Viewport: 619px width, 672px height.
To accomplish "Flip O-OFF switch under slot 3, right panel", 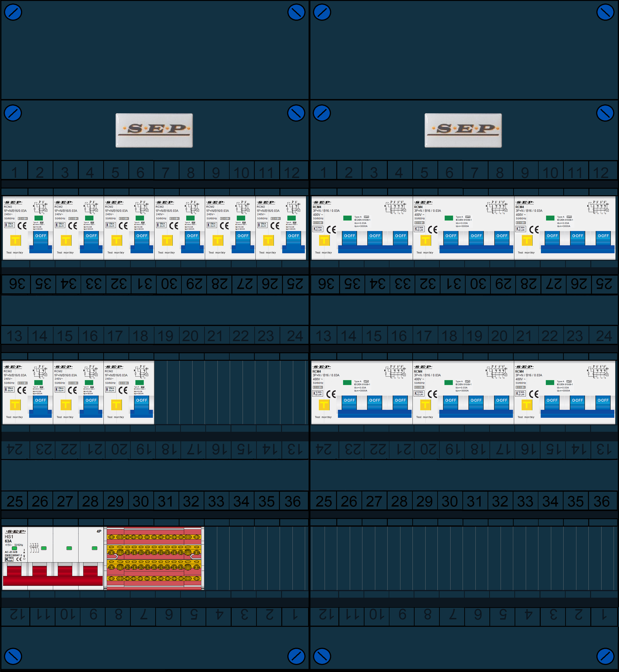I will (375, 238).
